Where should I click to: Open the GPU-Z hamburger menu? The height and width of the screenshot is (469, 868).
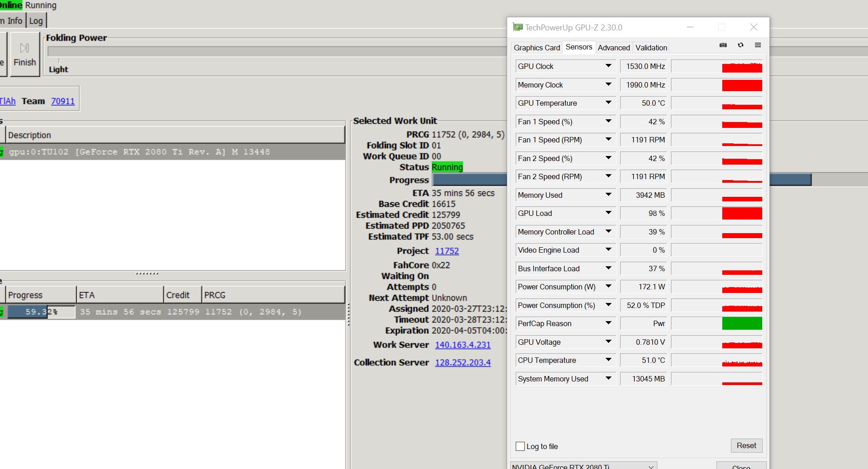758,45
